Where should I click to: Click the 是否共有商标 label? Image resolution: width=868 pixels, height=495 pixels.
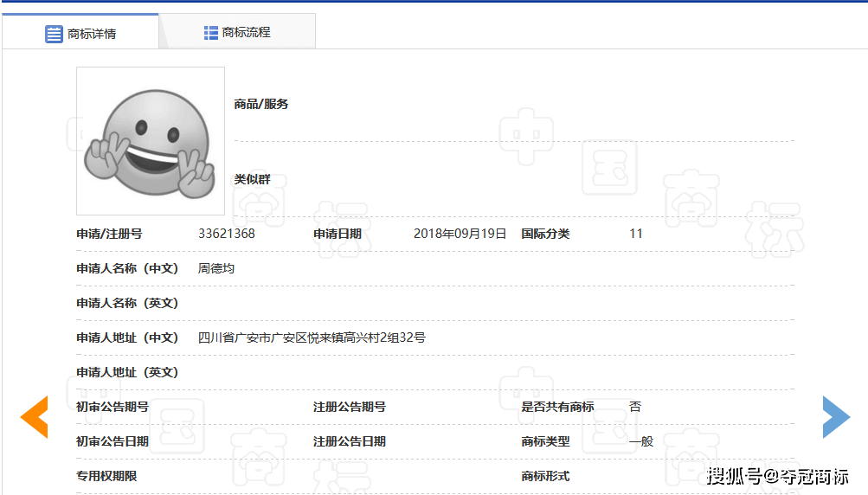[557, 407]
